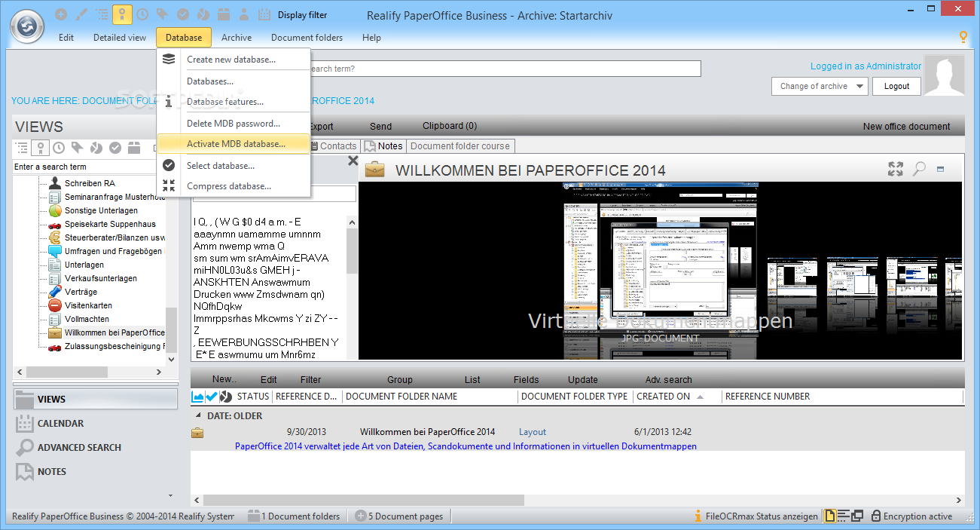Click tag icon in Views panel toolbar
The image size is (980, 530).
[78, 148]
